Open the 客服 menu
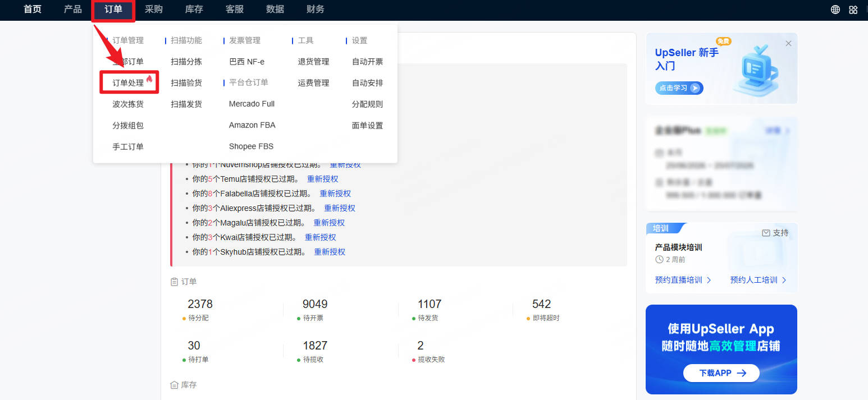 (x=235, y=10)
